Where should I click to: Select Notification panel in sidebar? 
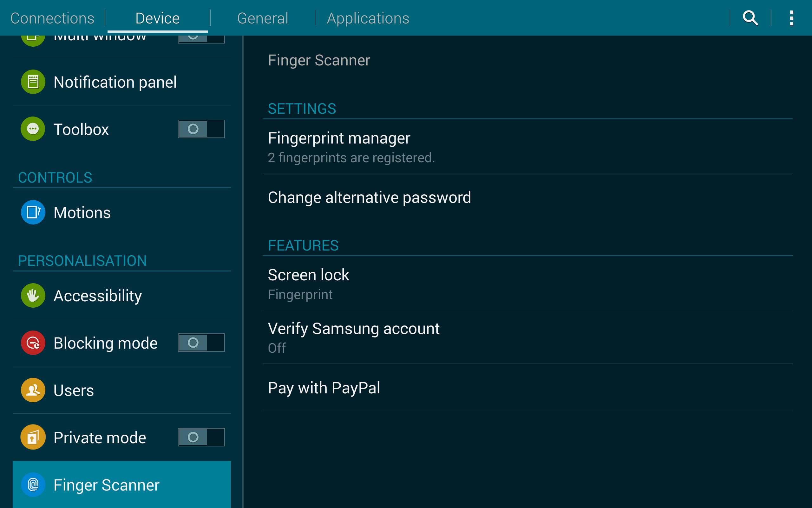click(122, 82)
